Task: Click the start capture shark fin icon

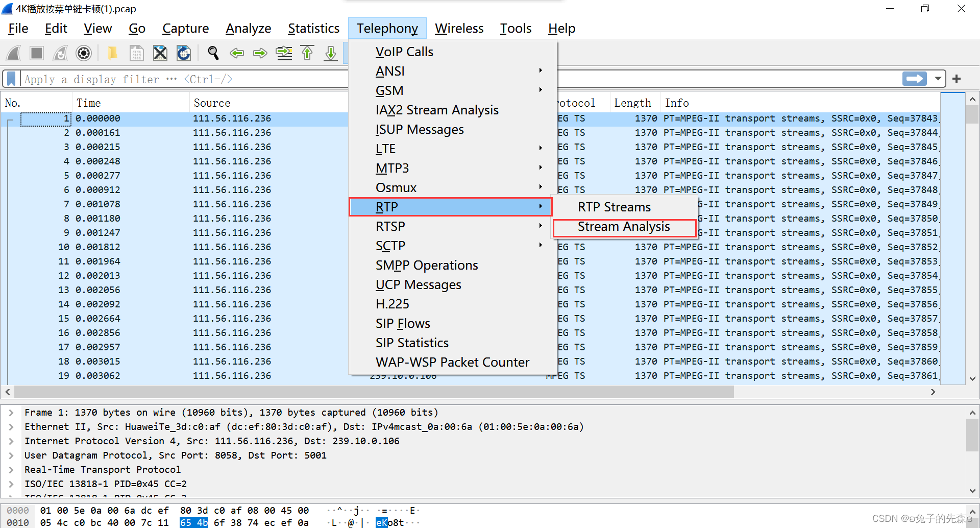Action: pyautogui.click(x=14, y=53)
